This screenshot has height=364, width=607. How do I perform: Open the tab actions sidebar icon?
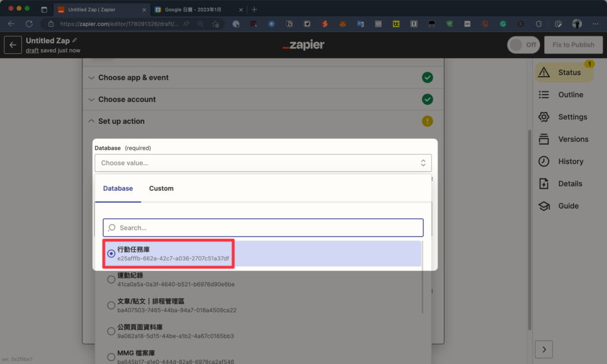(44, 9)
